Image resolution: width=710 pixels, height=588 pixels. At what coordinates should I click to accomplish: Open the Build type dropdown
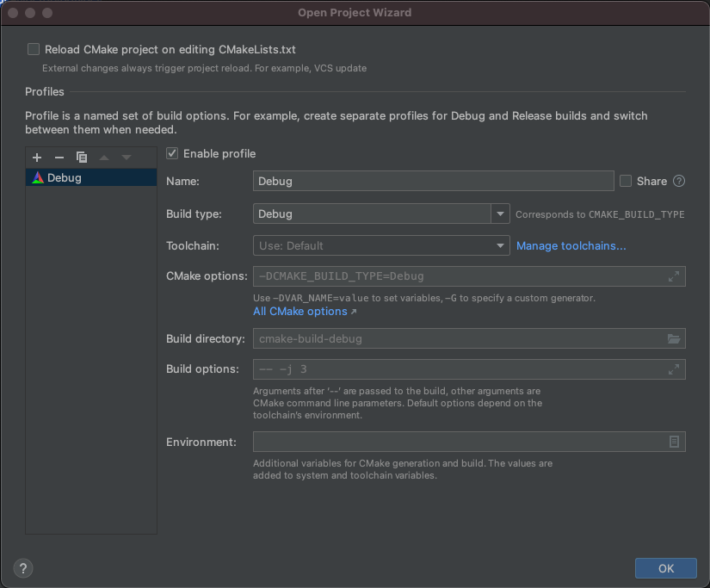coord(501,214)
